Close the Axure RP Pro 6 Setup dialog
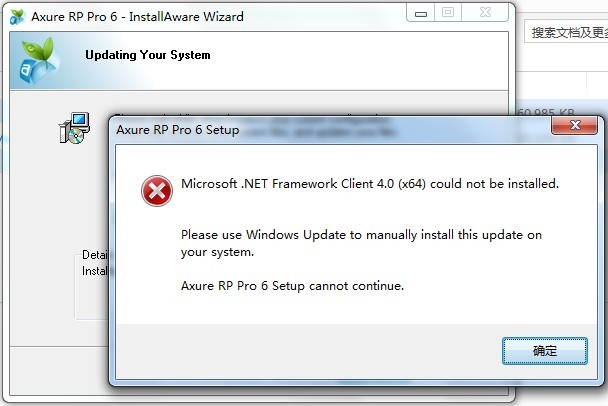This screenshot has width=608, height=406. [x=574, y=125]
